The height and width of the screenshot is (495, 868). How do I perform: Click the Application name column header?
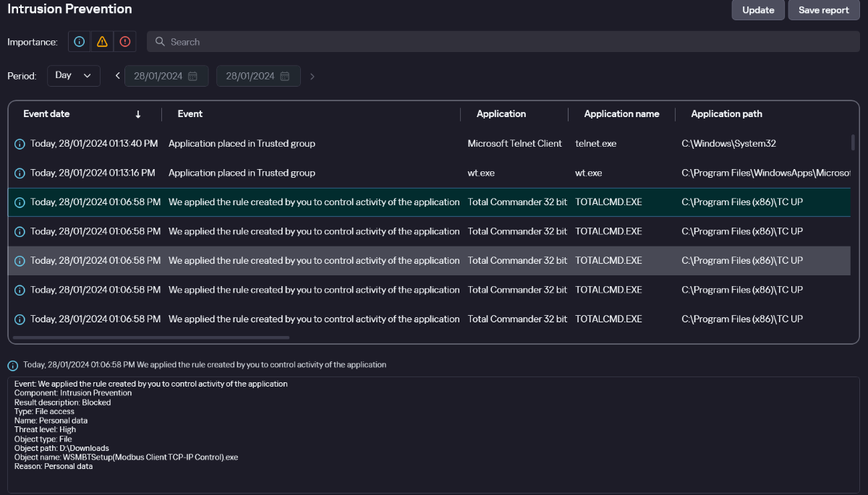621,114
